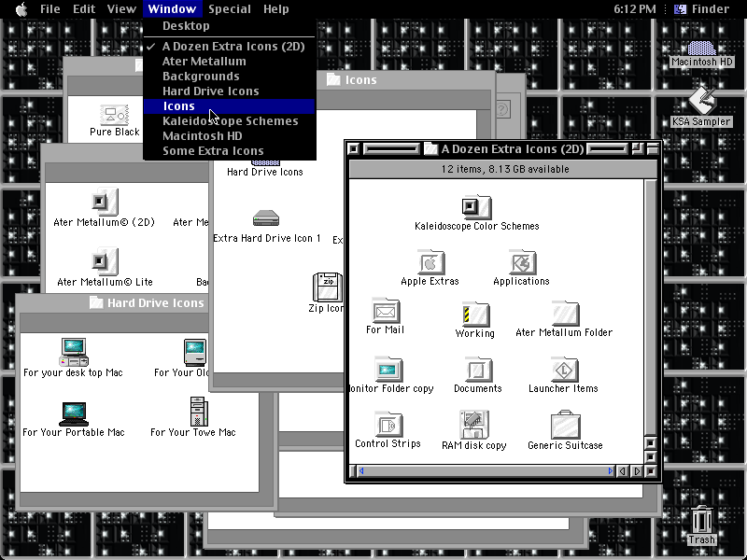Click the Icons window title bar

pos(405,80)
